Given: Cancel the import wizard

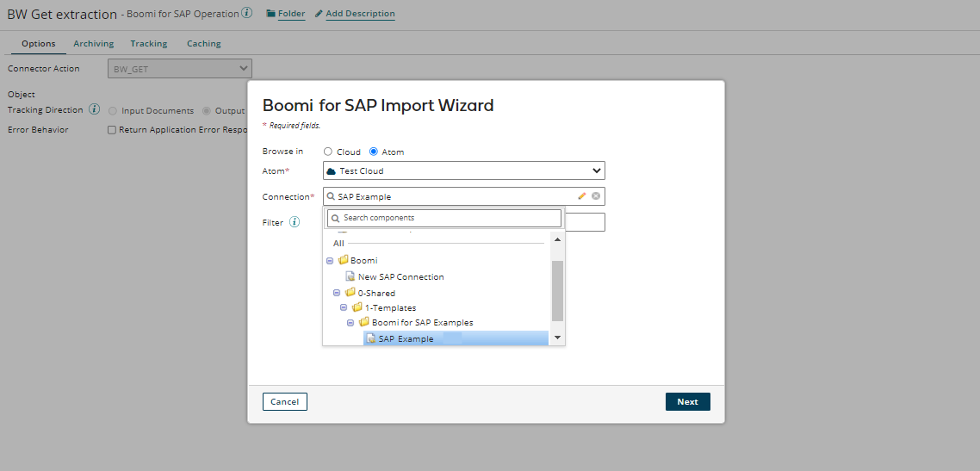Looking at the screenshot, I should (x=284, y=401).
